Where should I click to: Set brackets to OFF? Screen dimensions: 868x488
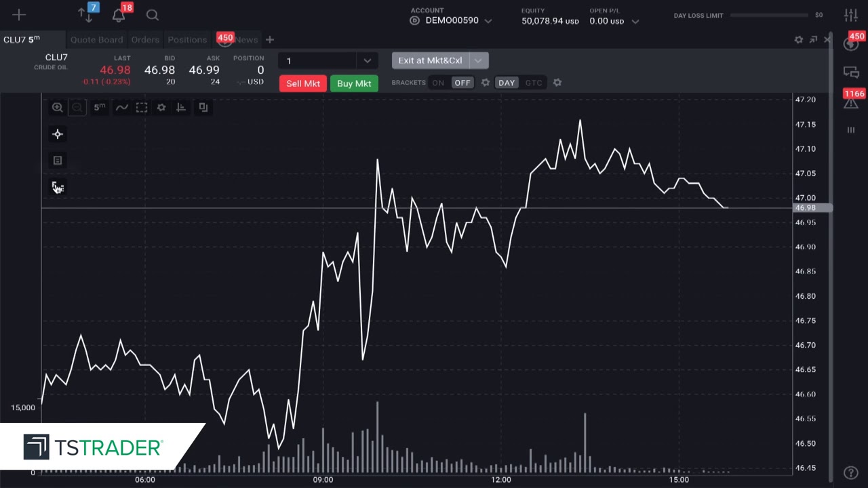[x=462, y=83]
